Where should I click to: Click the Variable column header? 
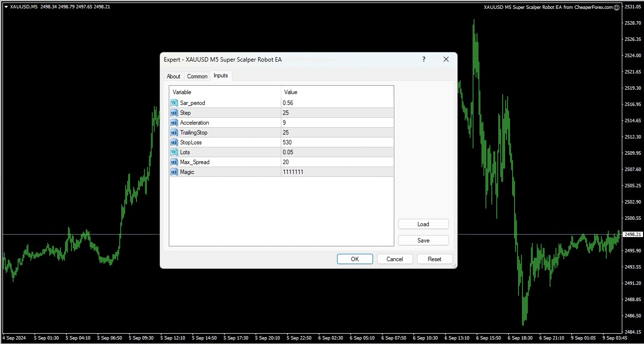225,92
